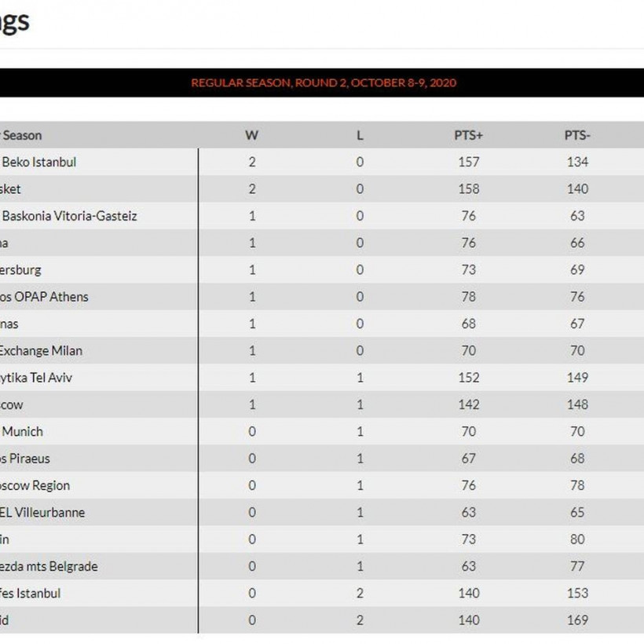Image resolution: width=644 pixels, height=644 pixels.
Task: Open the Baskonia Vitoria-Gasteiz team link
Action: (x=70, y=215)
